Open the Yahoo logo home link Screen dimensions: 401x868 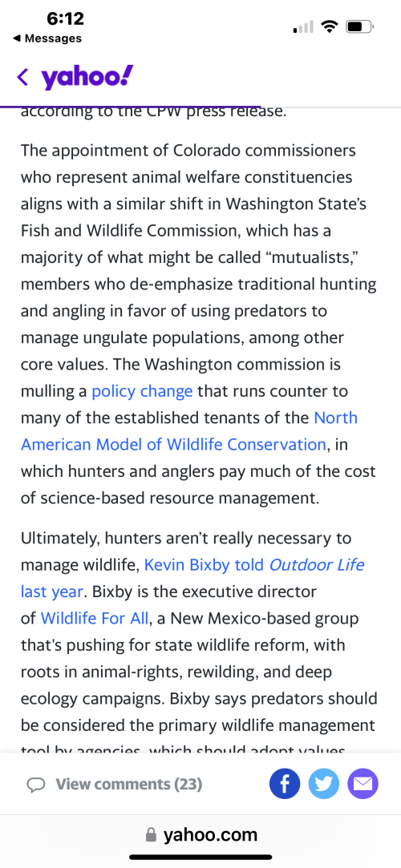point(87,77)
